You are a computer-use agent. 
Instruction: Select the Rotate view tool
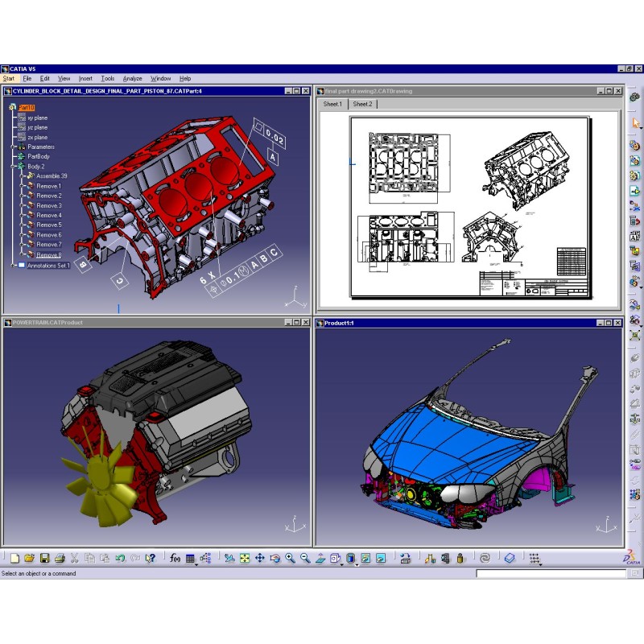275,558
